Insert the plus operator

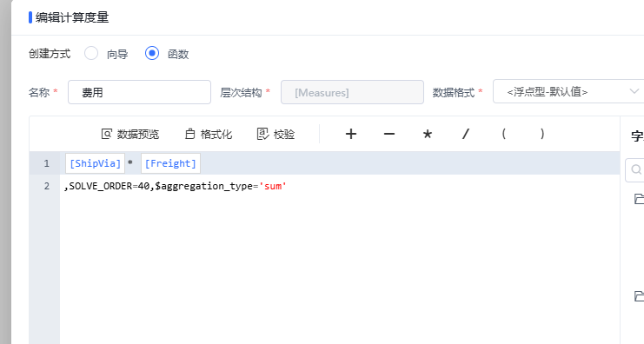coord(351,134)
